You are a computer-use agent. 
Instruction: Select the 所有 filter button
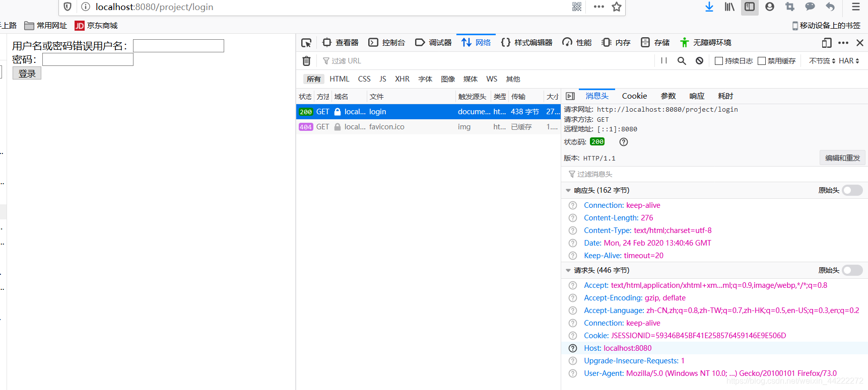click(314, 79)
